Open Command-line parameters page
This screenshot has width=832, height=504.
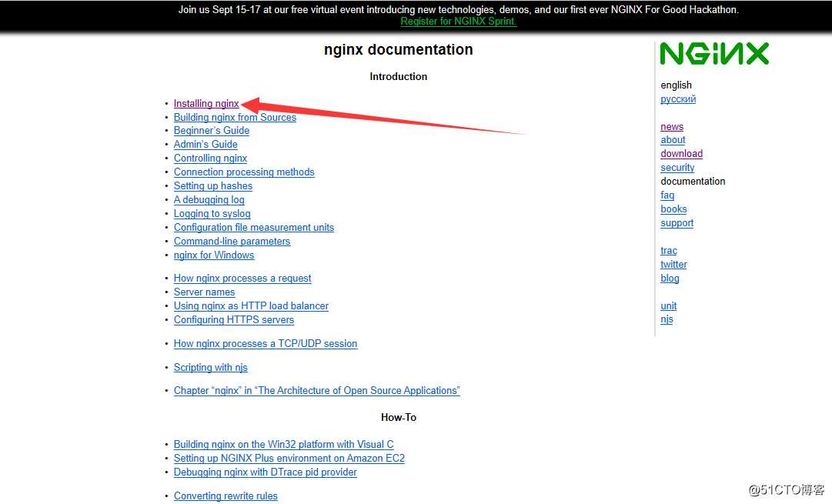232,241
